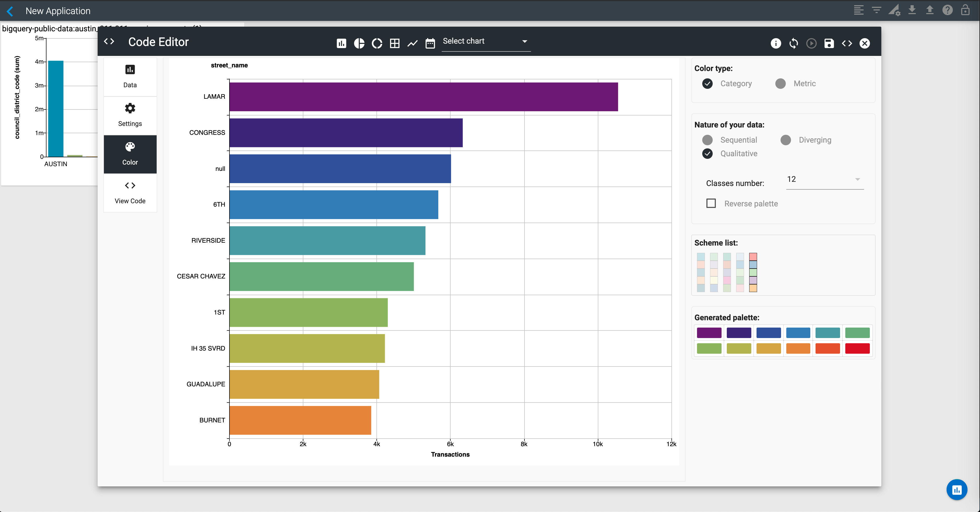
Task: Click the play/run icon in the Code Editor header
Action: click(811, 43)
